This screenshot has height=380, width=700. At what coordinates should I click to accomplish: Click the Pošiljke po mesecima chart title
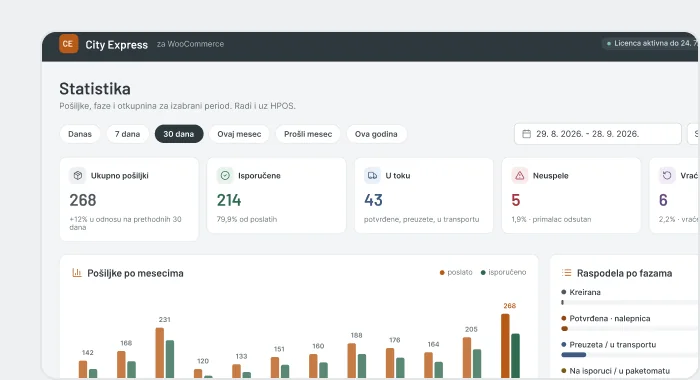[135, 273]
